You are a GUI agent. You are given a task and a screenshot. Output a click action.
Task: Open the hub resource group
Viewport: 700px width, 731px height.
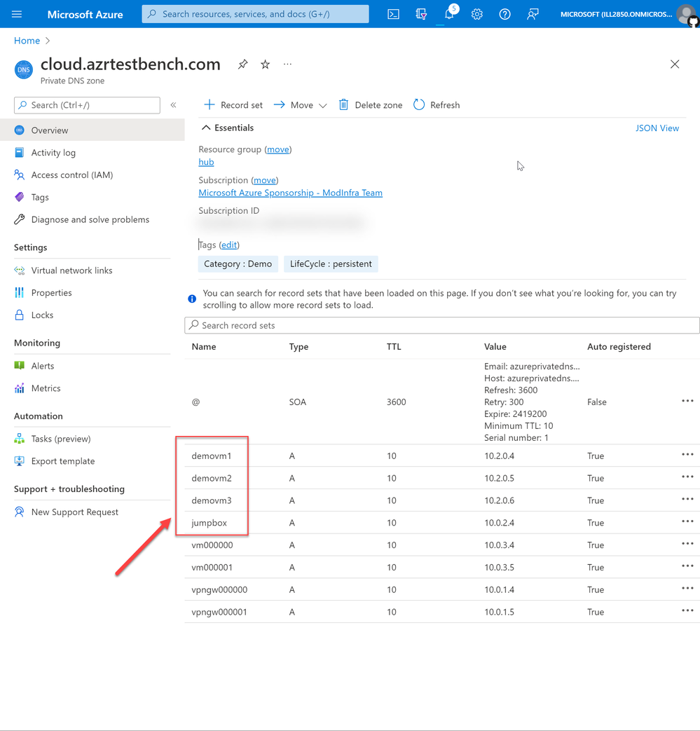point(206,162)
